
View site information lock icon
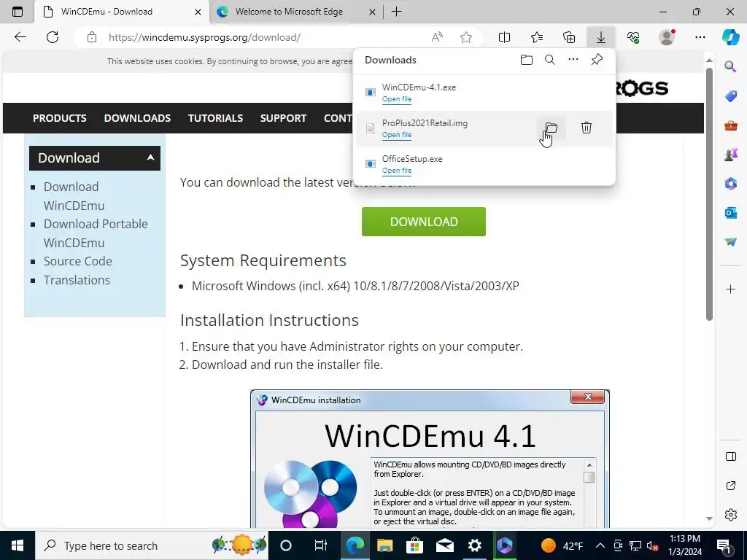coord(92,37)
